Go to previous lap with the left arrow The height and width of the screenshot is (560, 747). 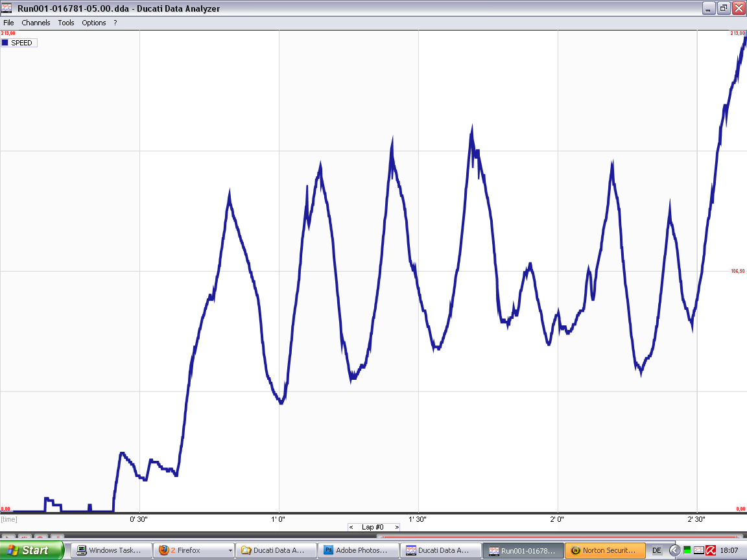pyautogui.click(x=351, y=527)
